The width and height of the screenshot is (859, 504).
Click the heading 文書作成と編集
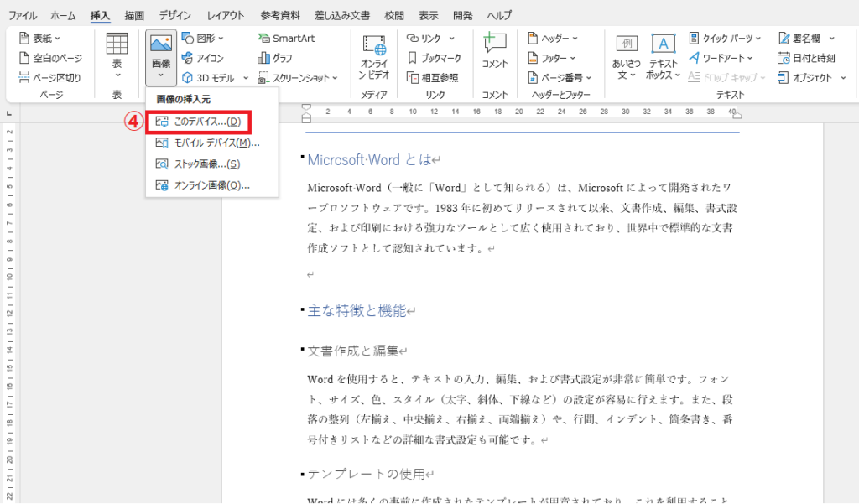[352, 351]
